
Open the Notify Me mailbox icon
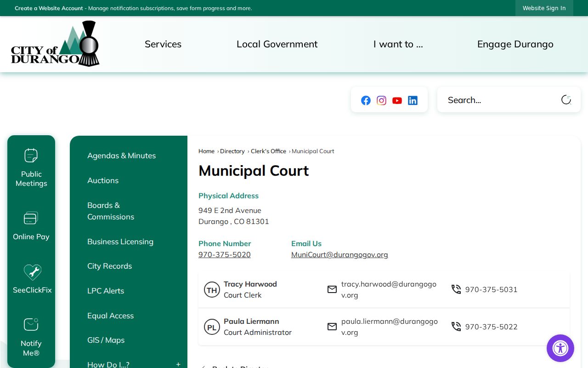pyautogui.click(x=31, y=324)
